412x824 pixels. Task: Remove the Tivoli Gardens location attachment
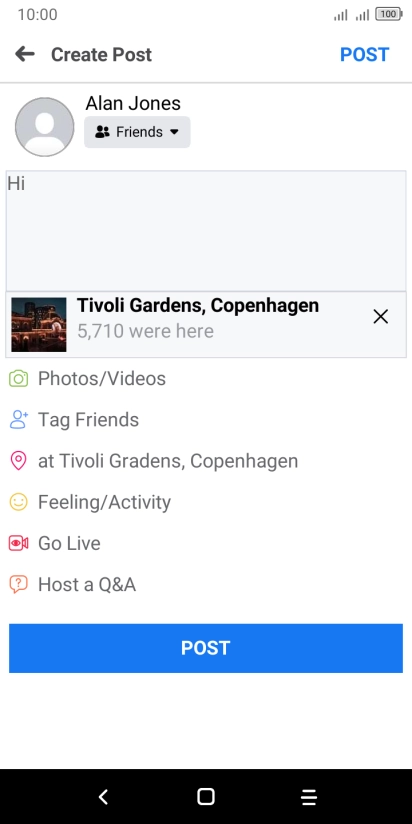point(380,316)
